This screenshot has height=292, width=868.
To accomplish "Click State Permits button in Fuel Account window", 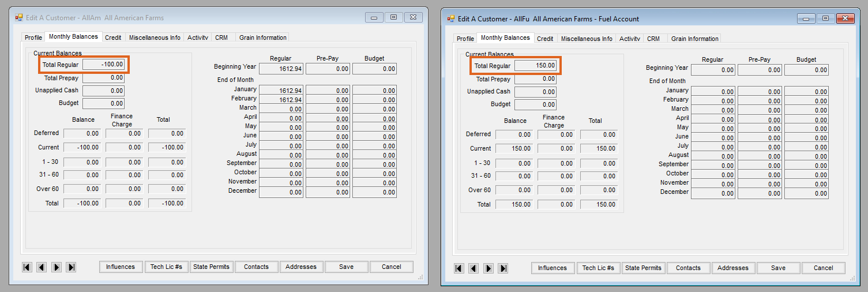I will pyautogui.click(x=643, y=268).
